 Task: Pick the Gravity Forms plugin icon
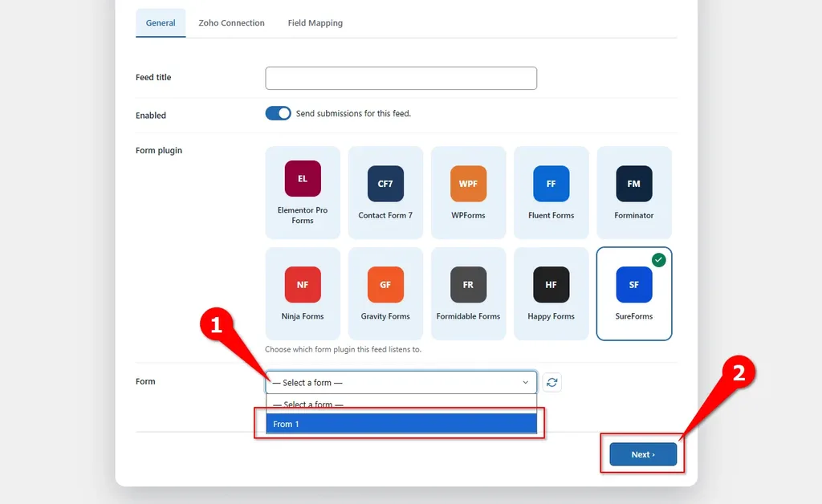coord(385,284)
